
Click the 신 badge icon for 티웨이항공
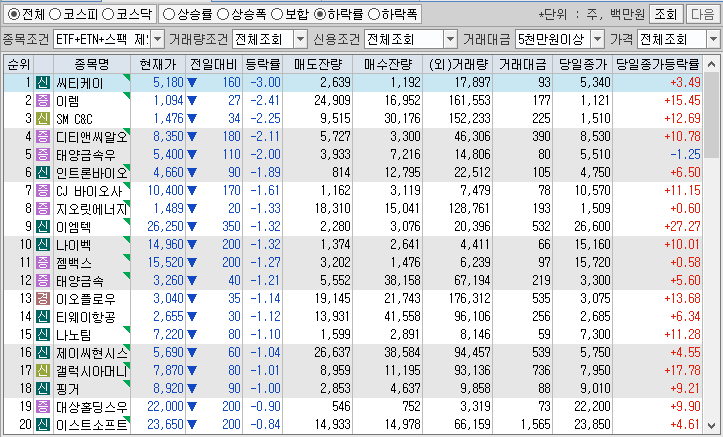coord(43,316)
